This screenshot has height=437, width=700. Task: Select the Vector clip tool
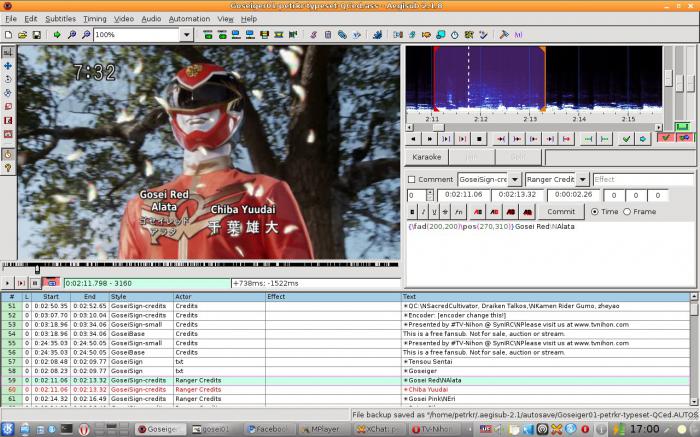8,134
